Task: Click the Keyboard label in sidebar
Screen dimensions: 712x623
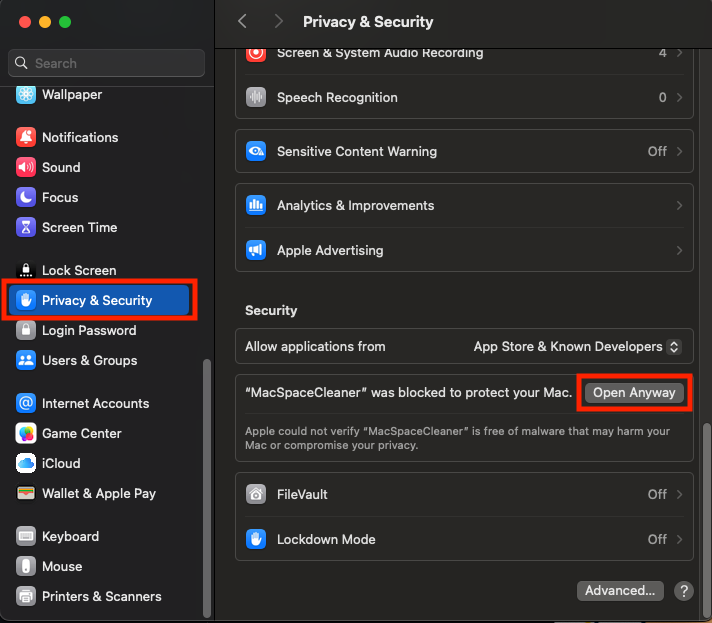Action: [x=70, y=536]
